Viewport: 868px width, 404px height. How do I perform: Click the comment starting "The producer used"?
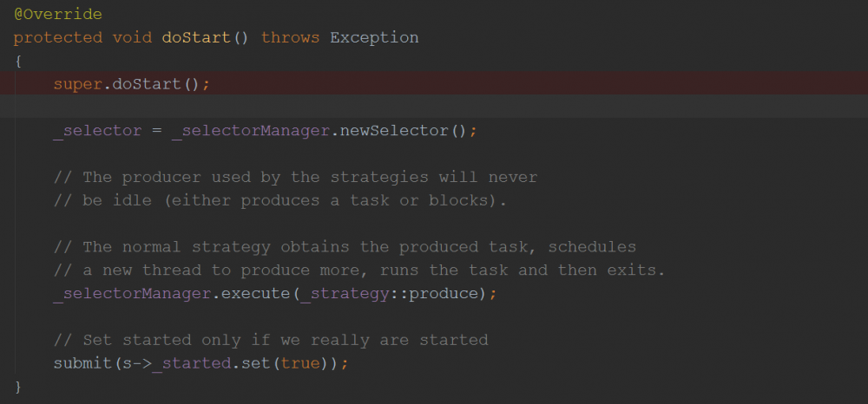295,178
